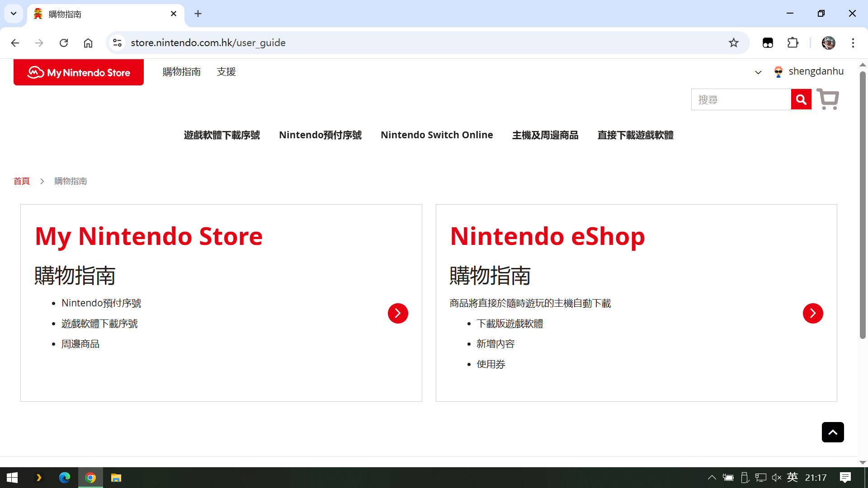This screenshot has width=868, height=488.
Task: Select Nintendo預付序號 menu
Action: (x=320, y=135)
